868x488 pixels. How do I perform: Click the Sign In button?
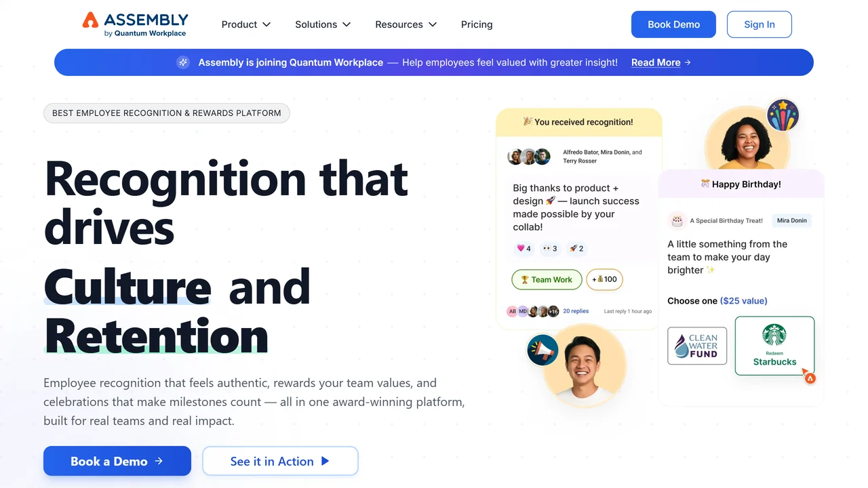point(759,24)
